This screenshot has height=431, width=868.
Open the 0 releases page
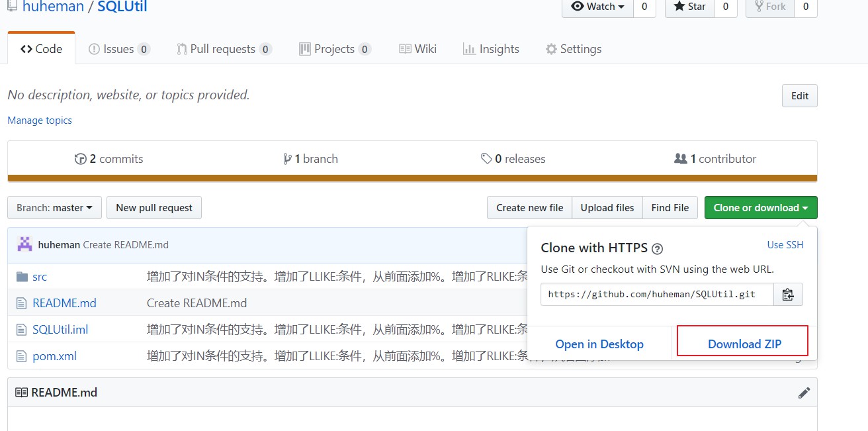[x=513, y=159]
